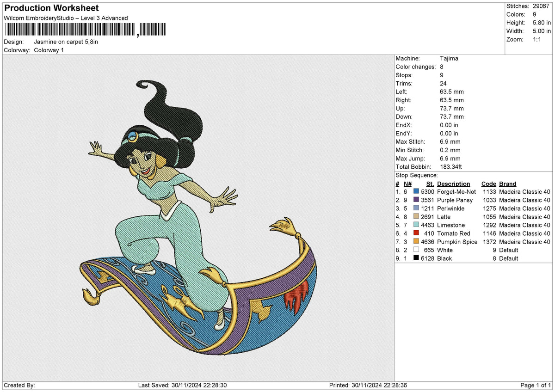This screenshot has width=555, height=392.
Task: Click the Purple Pansy description text
Action: (x=455, y=200)
